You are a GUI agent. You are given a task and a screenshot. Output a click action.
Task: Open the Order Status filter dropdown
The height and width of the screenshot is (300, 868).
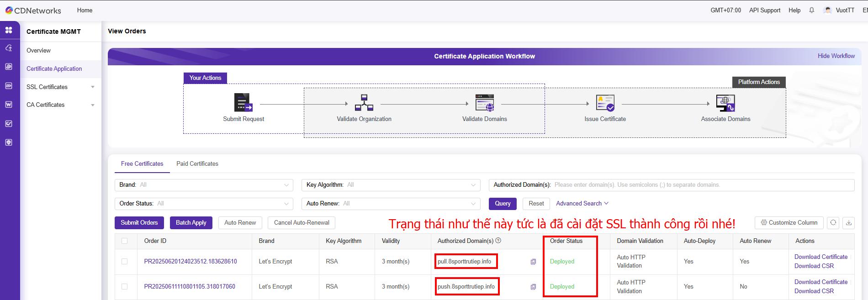[204, 204]
